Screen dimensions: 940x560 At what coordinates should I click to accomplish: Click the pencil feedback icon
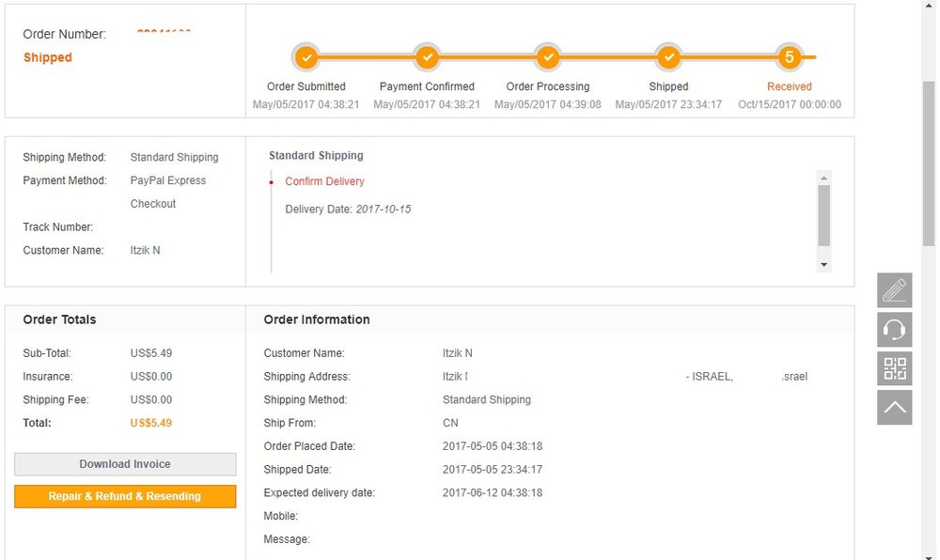pyautogui.click(x=895, y=290)
